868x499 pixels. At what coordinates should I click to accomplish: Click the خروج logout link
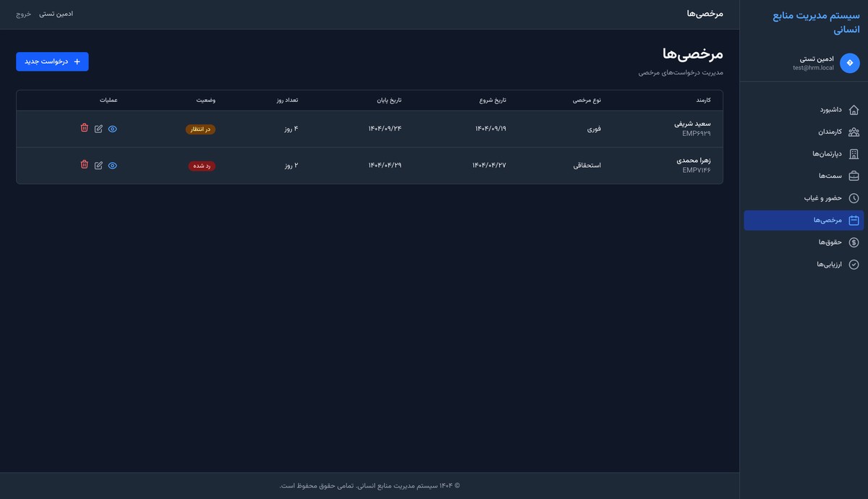24,14
